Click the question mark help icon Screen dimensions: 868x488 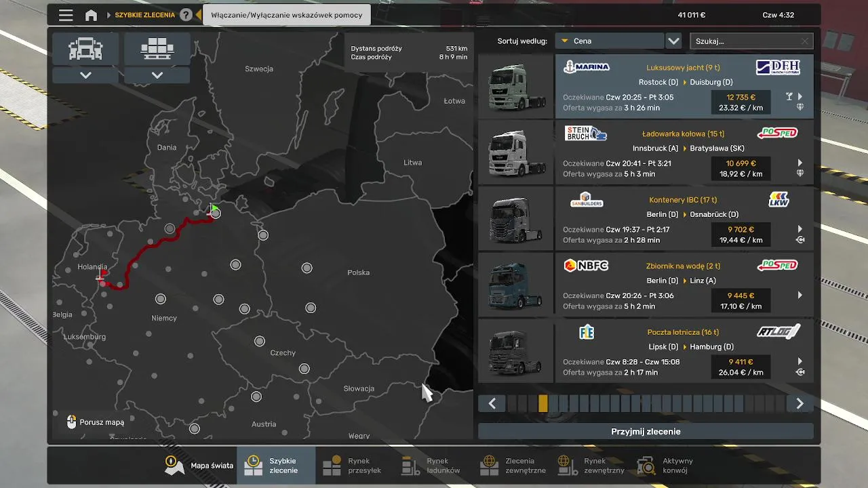(186, 15)
